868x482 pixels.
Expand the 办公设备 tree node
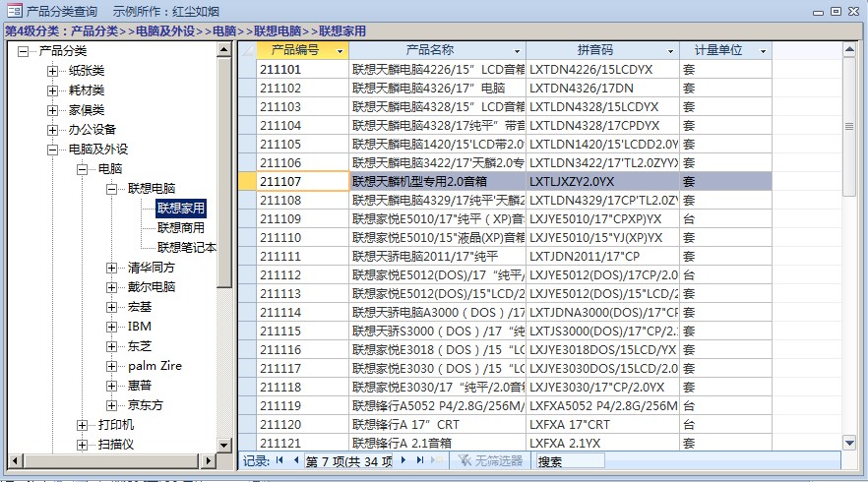52,130
